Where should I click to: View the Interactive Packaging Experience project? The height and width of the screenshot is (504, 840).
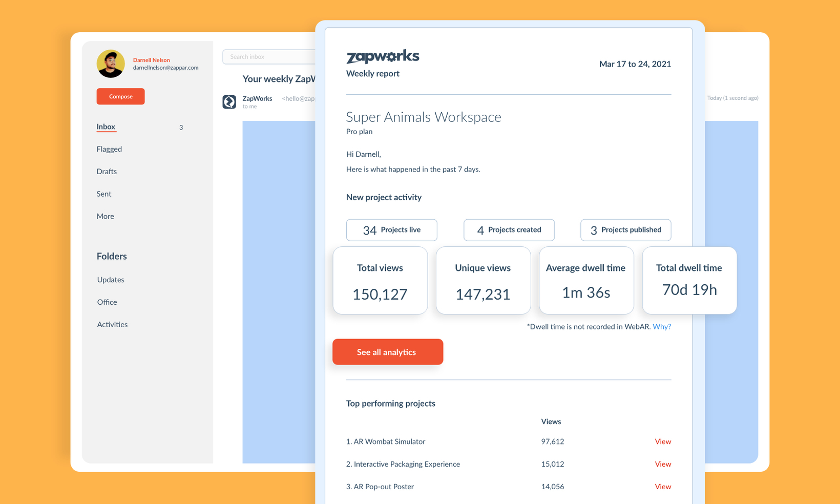click(663, 464)
